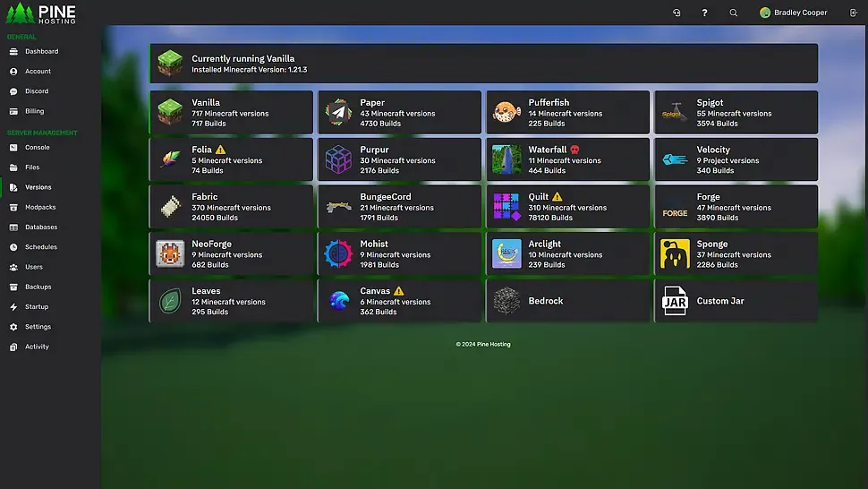This screenshot has height=489, width=868.
Task: Click the 2024 Pine Hosting footer text
Action: [483, 345]
